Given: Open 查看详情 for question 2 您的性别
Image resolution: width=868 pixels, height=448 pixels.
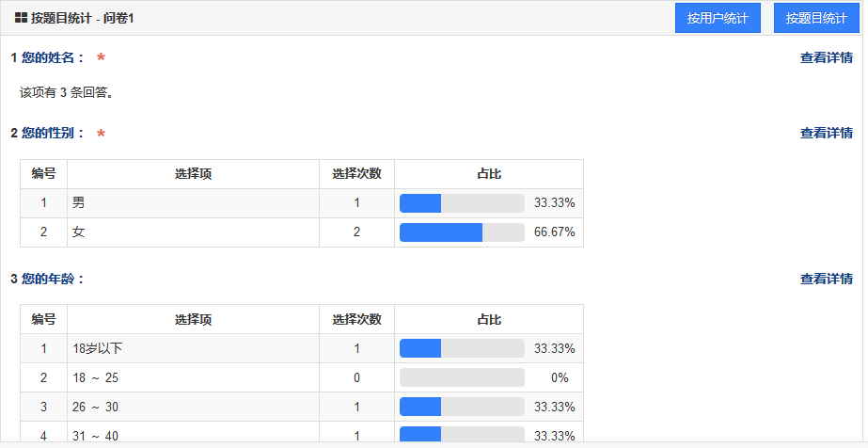Looking at the screenshot, I should [x=826, y=133].
